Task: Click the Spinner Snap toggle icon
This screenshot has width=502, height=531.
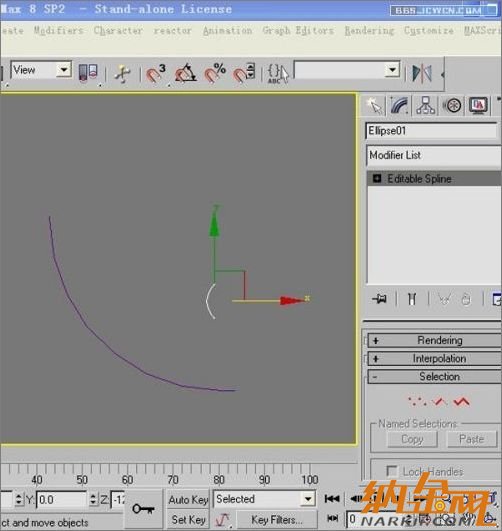Action: [244, 72]
